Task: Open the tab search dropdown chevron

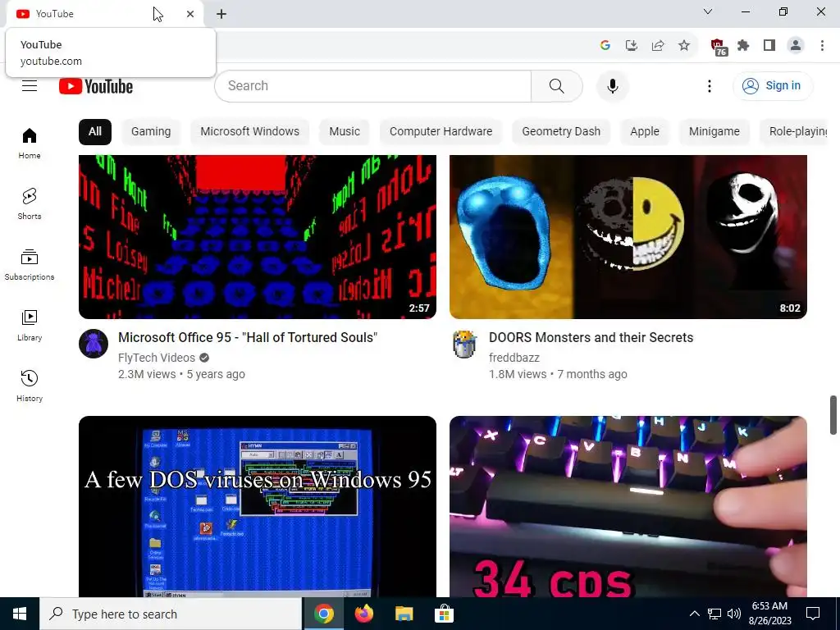Action: pyautogui.click(x=708, y=11)
